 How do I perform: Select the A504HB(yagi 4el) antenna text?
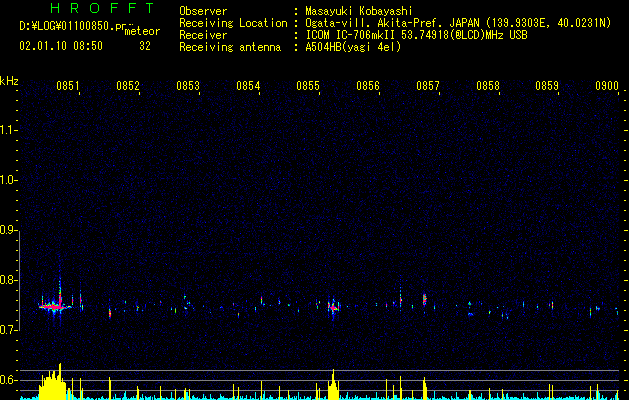click(353, 47)
